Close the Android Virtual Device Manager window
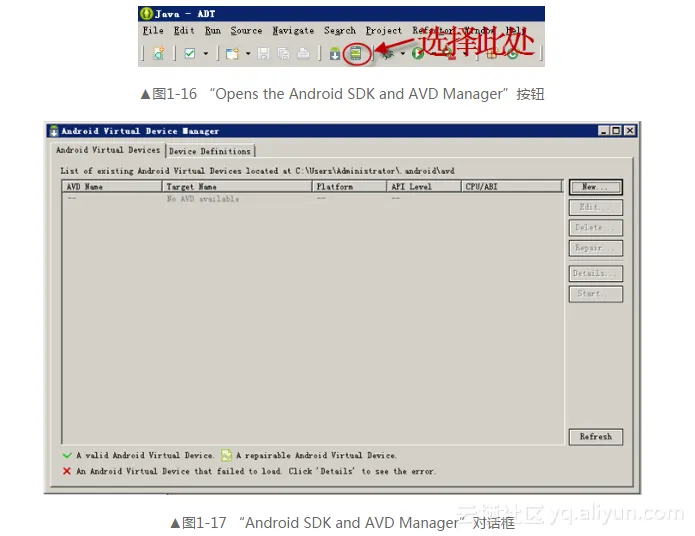This screenshot has height=536, width=695. click(x=630, y=131)
